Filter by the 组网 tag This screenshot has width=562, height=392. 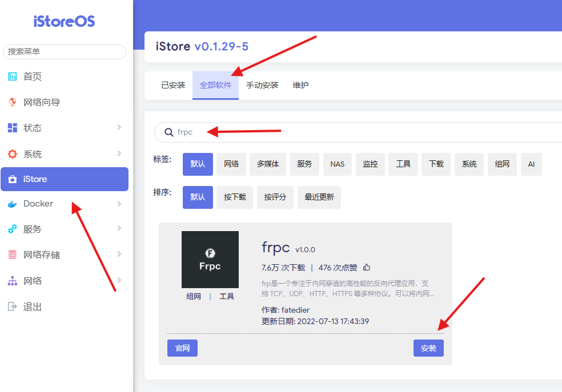point(502,164)
